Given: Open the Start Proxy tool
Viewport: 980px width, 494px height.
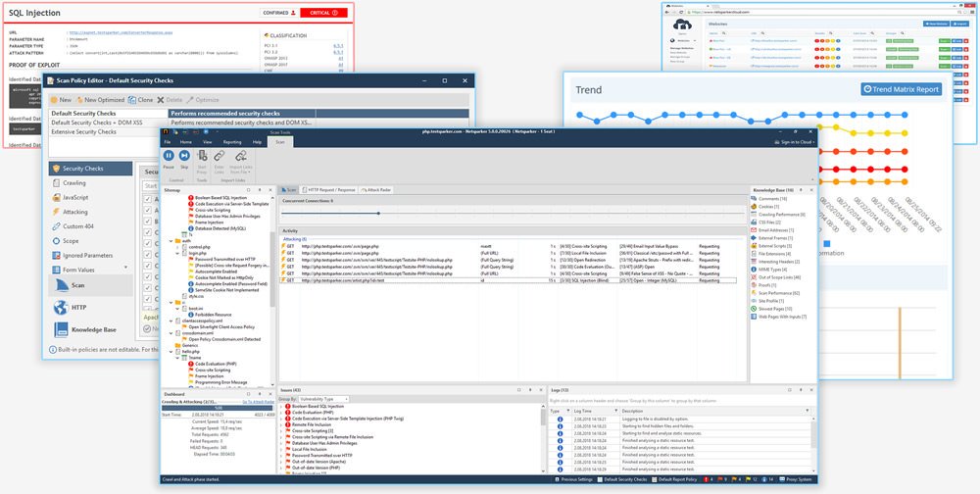Looking at the screenshot, I should click(202, 160).
